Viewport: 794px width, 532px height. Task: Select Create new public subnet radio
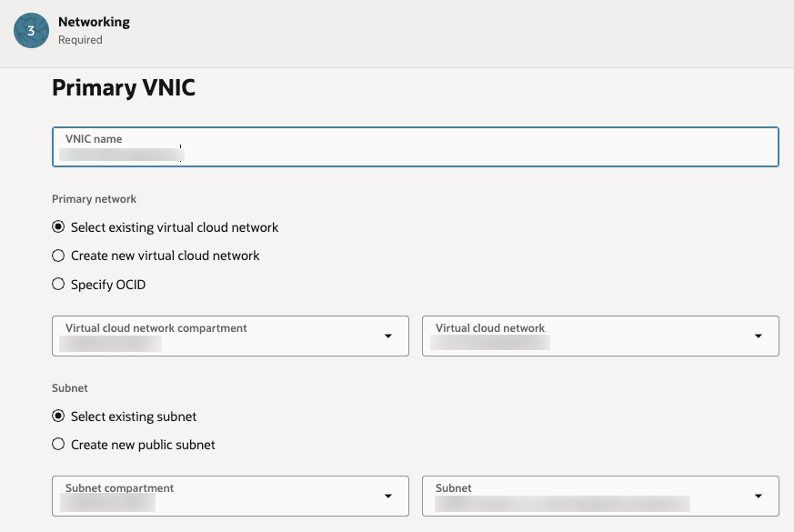click(58, 445)
